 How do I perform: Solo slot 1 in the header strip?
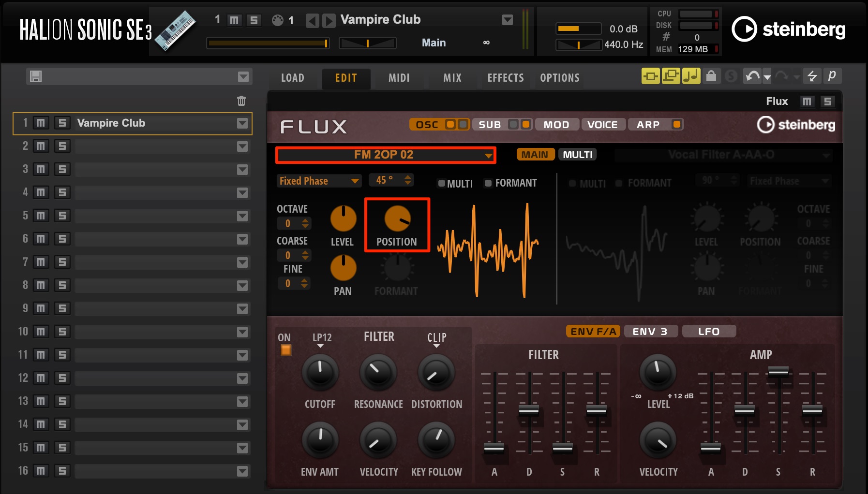pyautogui.click(x=254, y=20)
